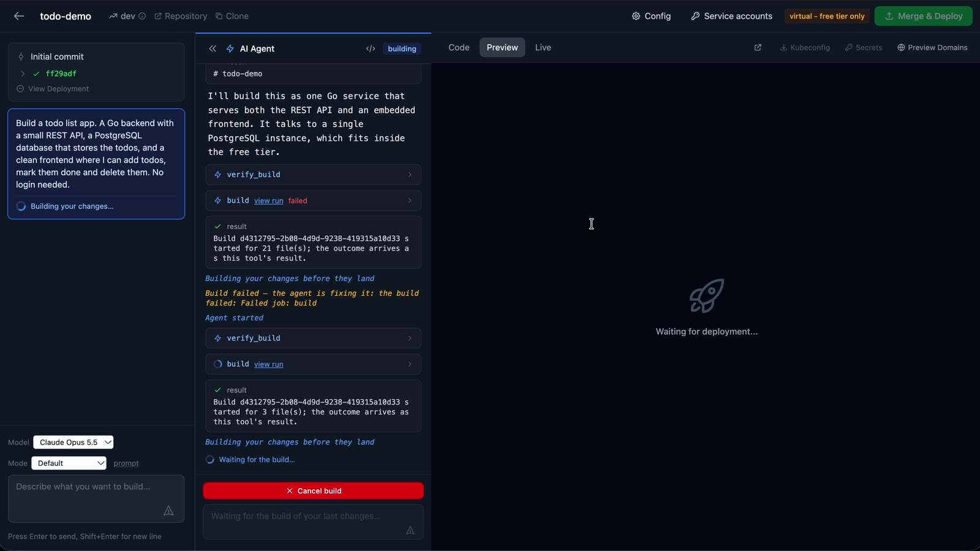The image size is (980, 551).
Task: Click the green checkmark next to ff29adf
Action: pyautogui.click(x=36, y=73)
